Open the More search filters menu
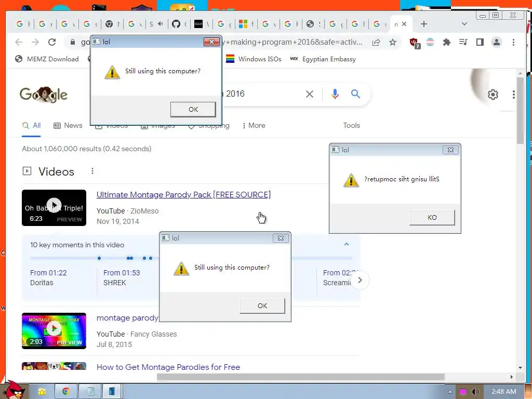Screen dimensions: 532x399 pos(254,126)
